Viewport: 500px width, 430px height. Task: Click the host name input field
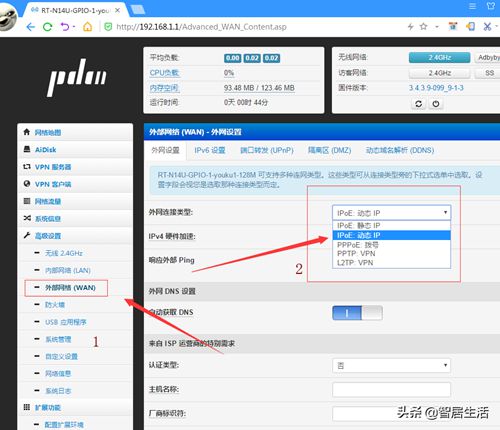pos(392,390)
